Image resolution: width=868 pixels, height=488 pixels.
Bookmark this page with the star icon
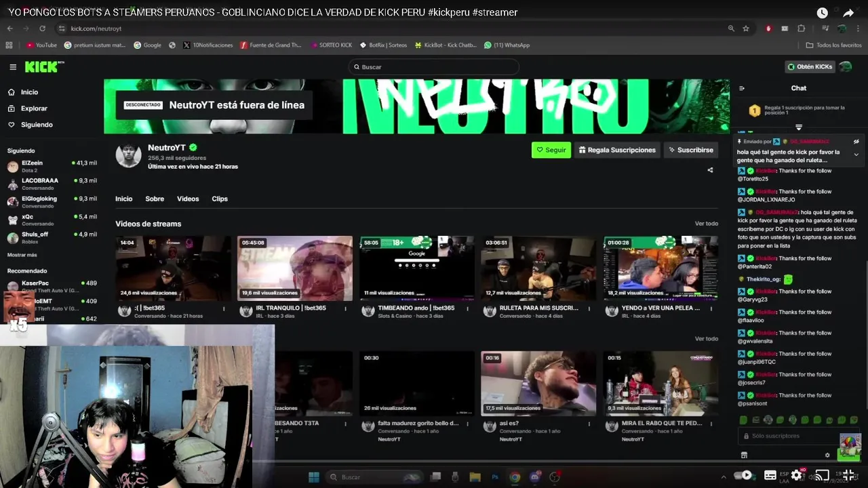[746, 28]
